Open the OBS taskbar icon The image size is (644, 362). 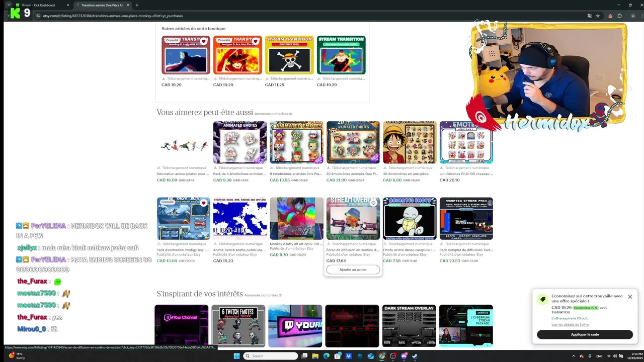[x=393, y=356]
